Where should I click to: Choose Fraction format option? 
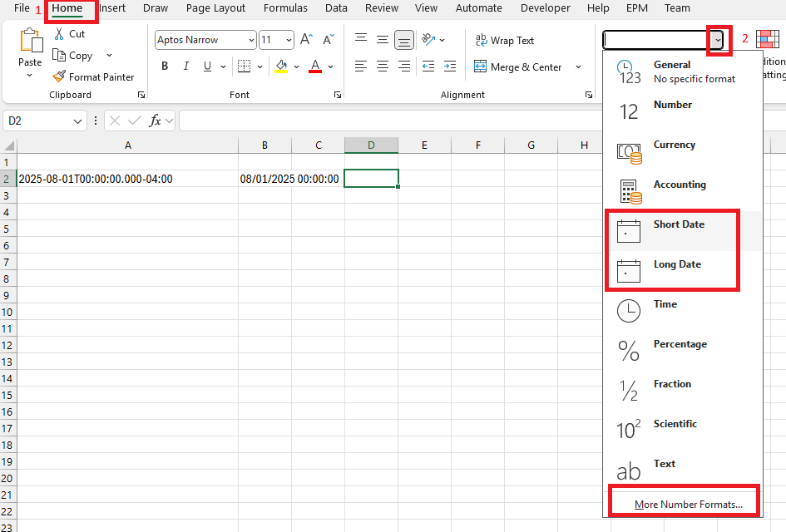[x=683, y=390]
